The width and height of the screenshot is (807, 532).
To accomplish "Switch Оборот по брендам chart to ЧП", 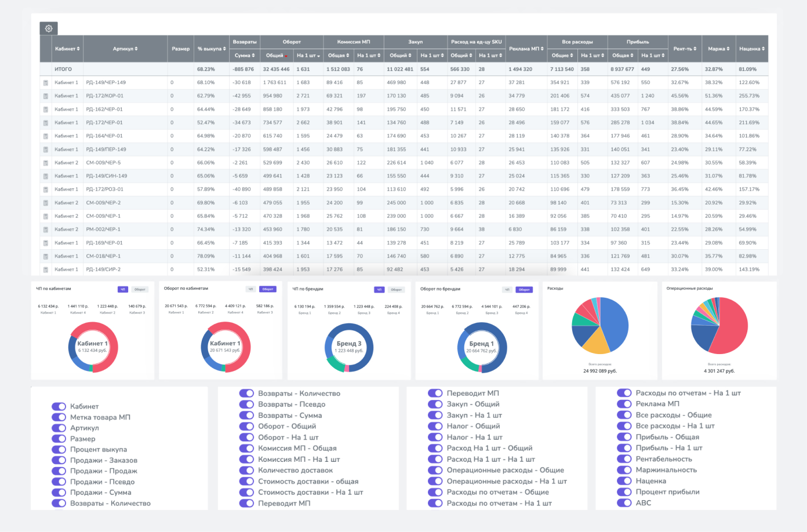I will (x=507, y=289).
